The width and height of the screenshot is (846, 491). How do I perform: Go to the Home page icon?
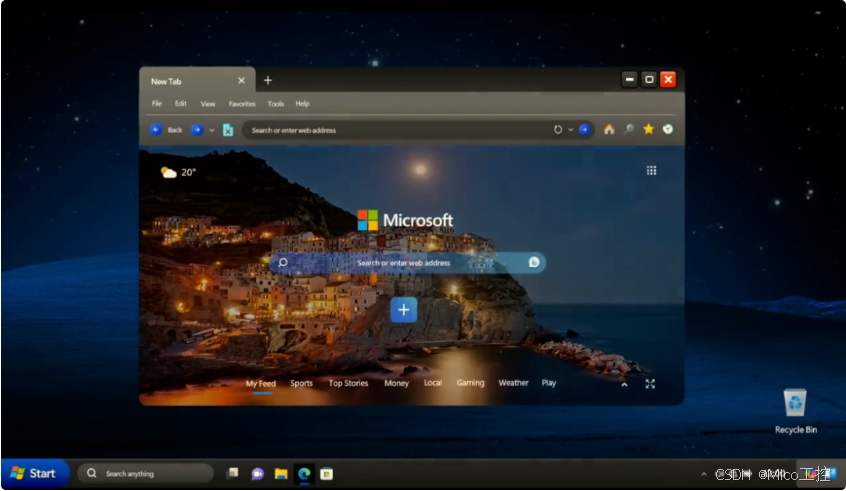tap(609, 129)
